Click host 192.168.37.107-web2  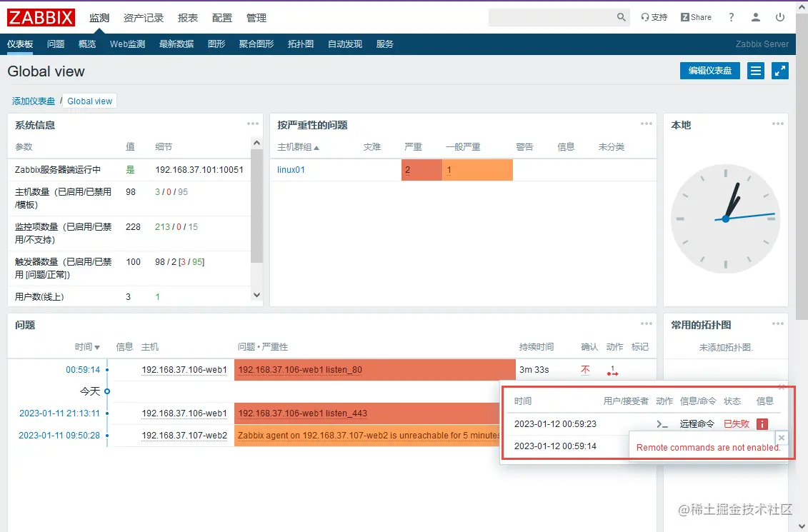click(x=184, y=435)
